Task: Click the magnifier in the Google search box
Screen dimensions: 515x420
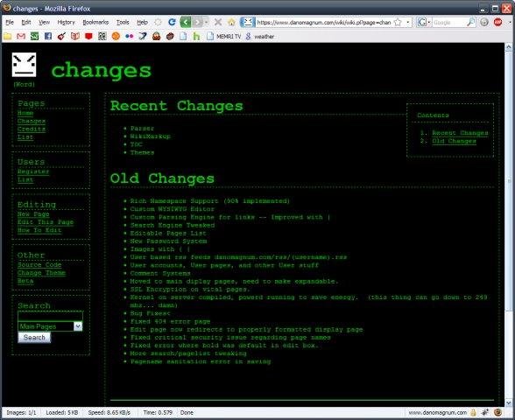Action: pyautogui.click(x=470, y=23)
